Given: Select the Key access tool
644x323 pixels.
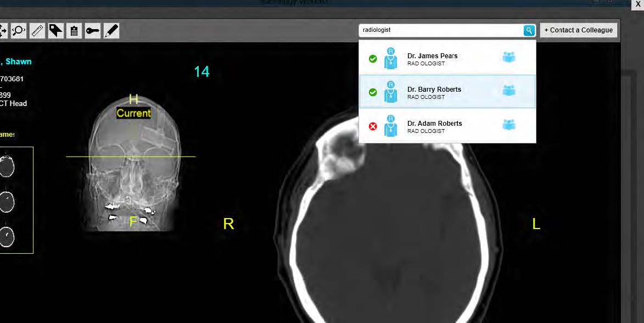Looking at the screenshot, I should [93, 31].
